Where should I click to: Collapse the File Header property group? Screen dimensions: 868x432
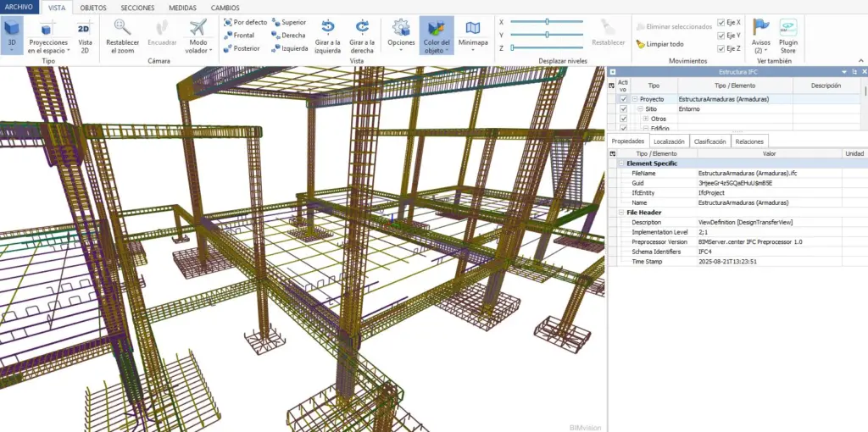(620, 213)
